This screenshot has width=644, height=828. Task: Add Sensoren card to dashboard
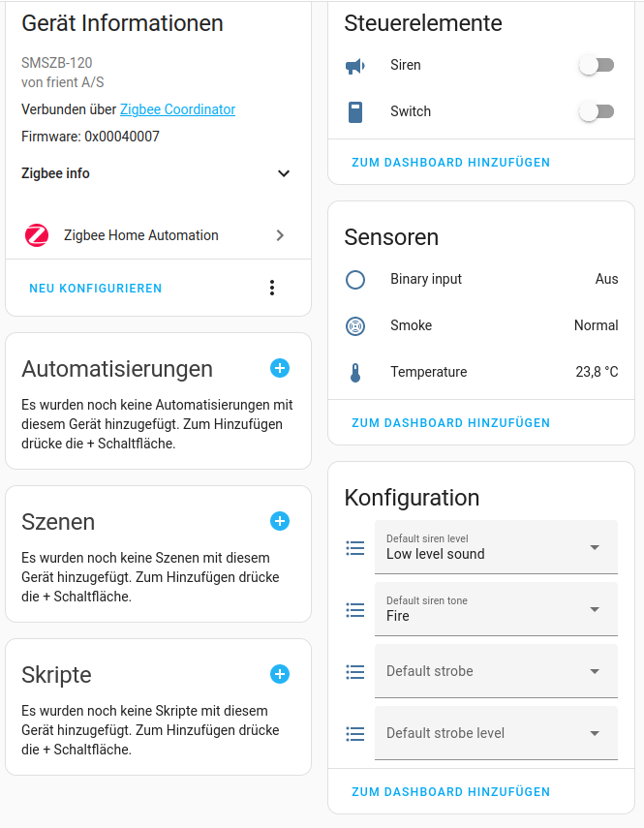pyautogui.click(x=451, y=423)
